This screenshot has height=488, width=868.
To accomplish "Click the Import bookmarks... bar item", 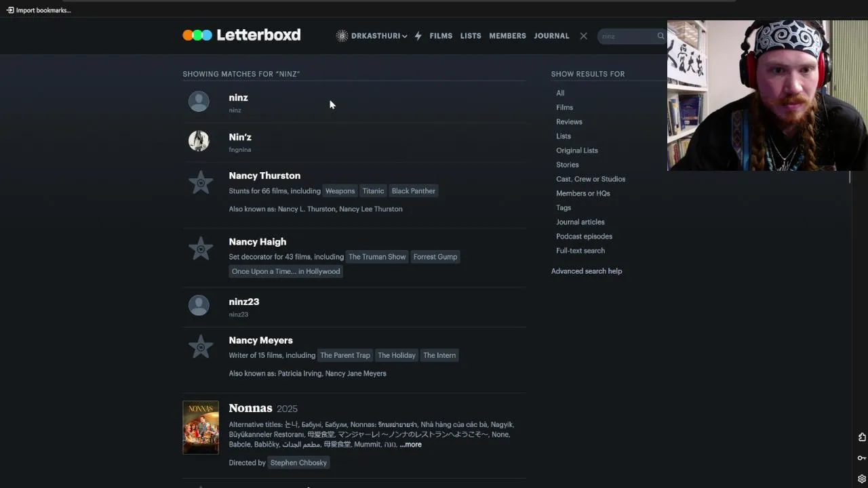I will (x=39, y=10).
